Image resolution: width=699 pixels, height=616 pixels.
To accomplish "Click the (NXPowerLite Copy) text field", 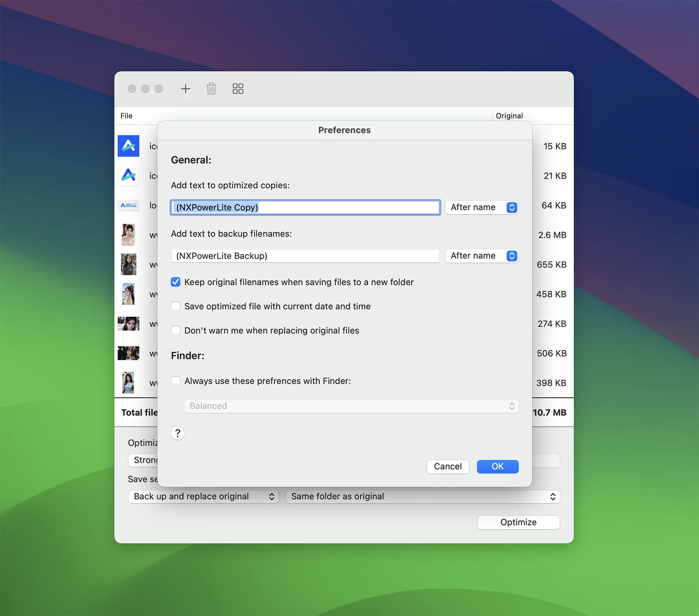I will click(305, 208).
